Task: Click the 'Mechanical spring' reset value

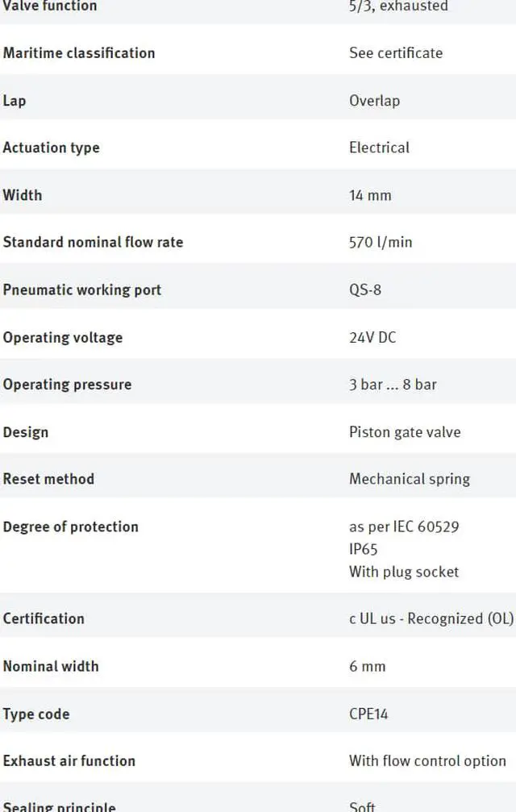Action: point(410,479)
